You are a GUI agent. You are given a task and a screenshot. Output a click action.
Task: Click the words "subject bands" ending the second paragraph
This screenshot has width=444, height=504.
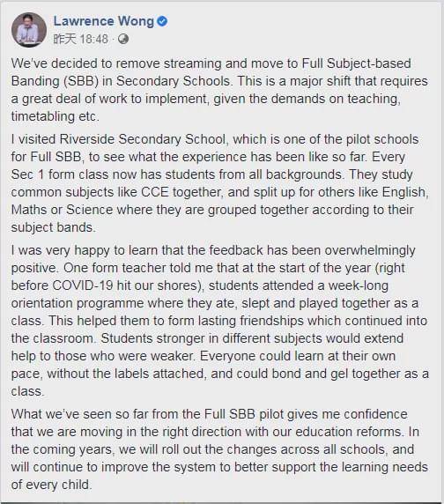coord(51,227)
